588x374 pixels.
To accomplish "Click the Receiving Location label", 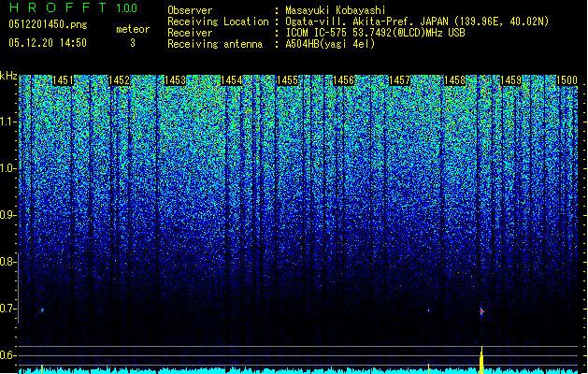I will [218, 22].
